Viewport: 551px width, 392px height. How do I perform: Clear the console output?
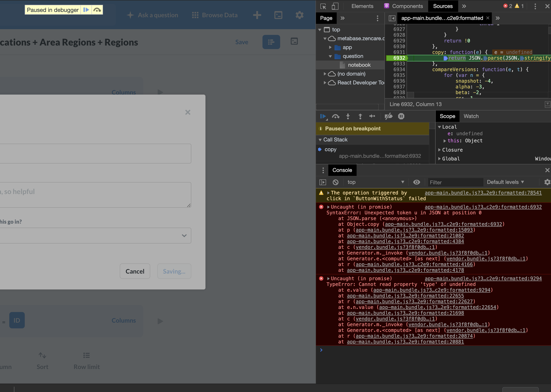pyautogui.click(x=335, y=182)
